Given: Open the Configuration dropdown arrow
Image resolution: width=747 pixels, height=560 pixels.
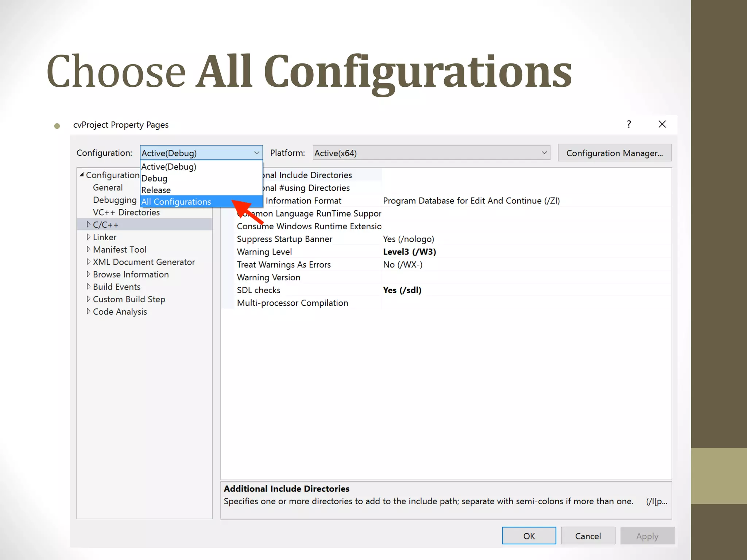Looking at the screenshot, I should (x=257, y=153).
